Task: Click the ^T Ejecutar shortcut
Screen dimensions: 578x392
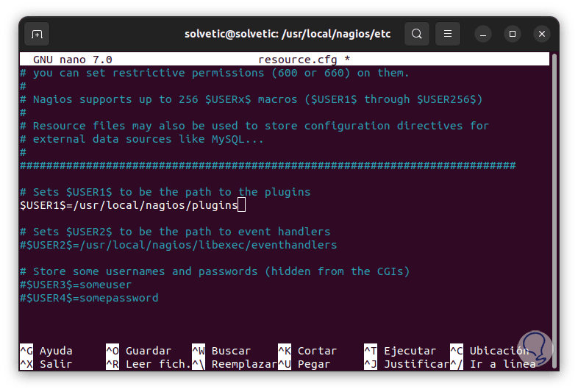Action: [400, 351]
